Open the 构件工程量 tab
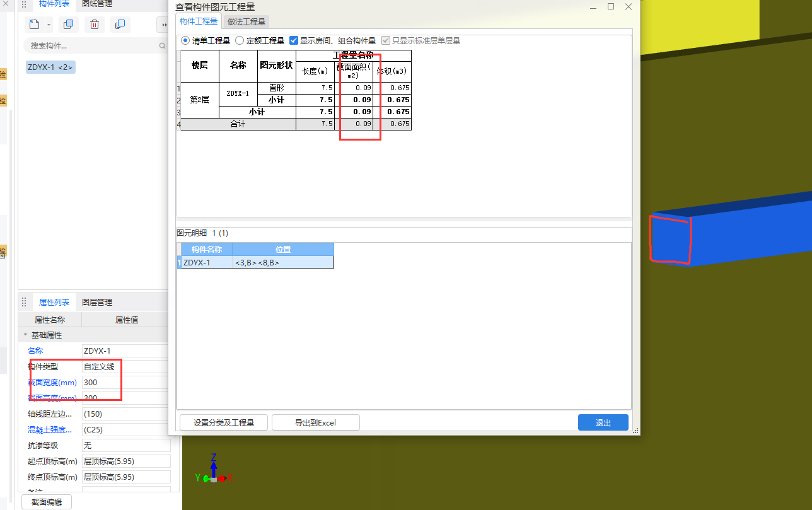This screenshot has width=812, height=510. [x=199, y=21]
